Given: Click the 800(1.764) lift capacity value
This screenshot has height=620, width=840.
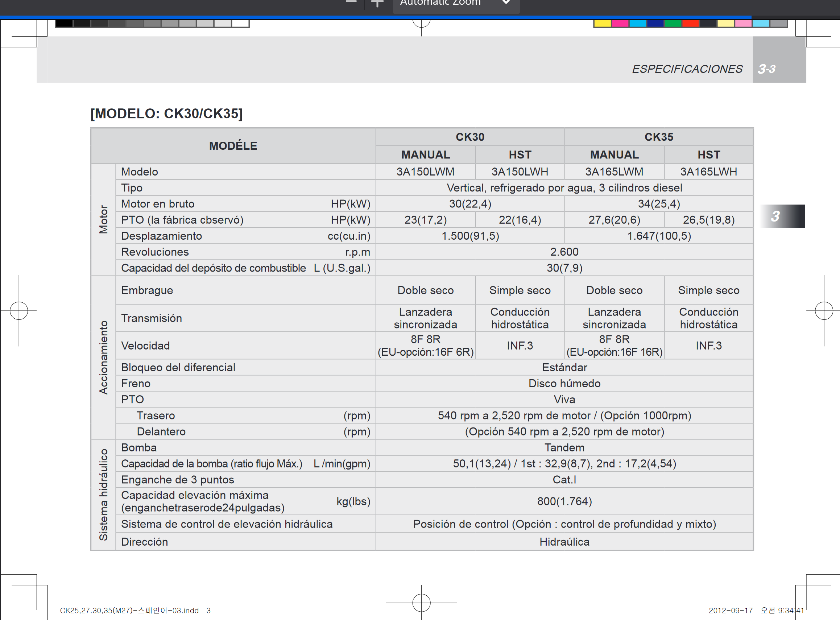Looking at the screenshot, I should point(564,501).
